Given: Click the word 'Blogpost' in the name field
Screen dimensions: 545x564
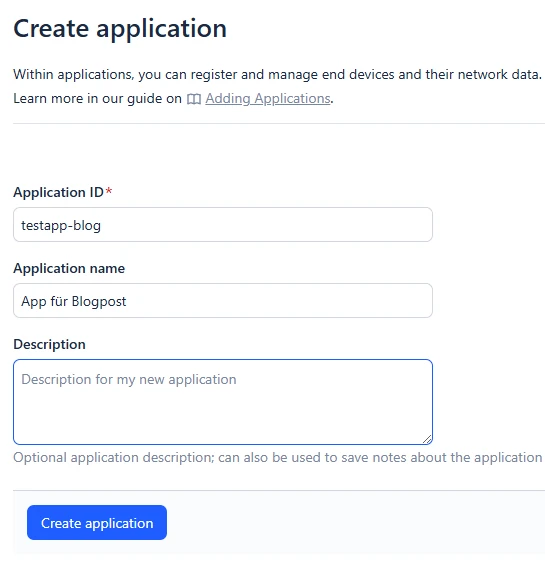Looking at the screenshot, I should pyautogui.click(x=99, y=301).
